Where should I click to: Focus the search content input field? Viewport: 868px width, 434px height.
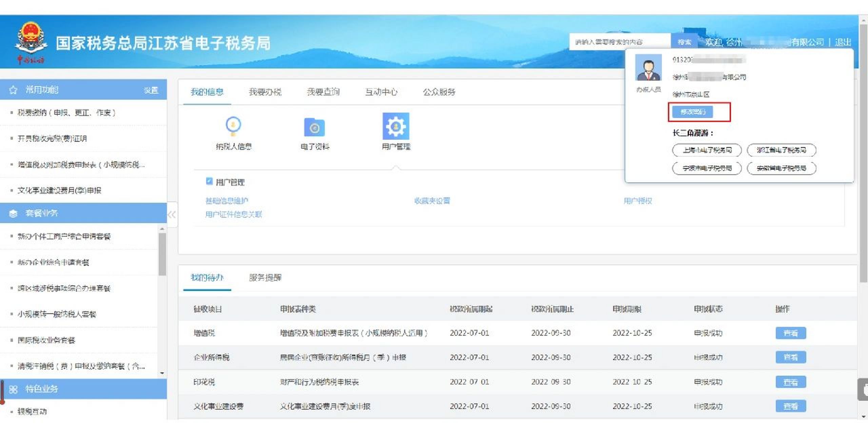click(620, 42)
